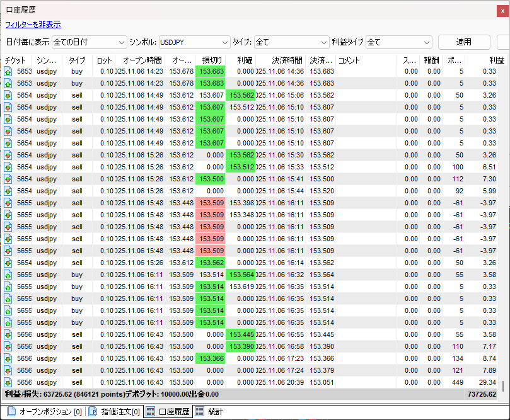Select the row icon for the trade with profit 6.51
The width and height of the screenshot is (510, 420).
8,167
